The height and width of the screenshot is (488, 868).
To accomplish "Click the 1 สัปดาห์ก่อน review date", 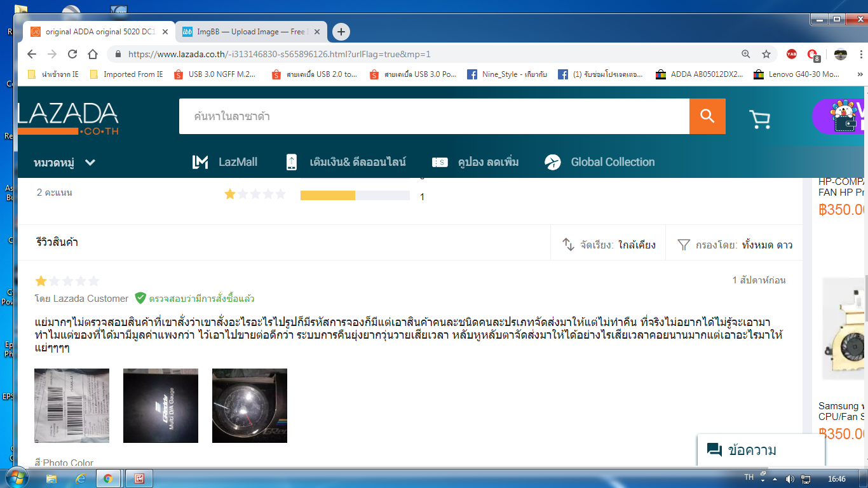I will 759,280.
